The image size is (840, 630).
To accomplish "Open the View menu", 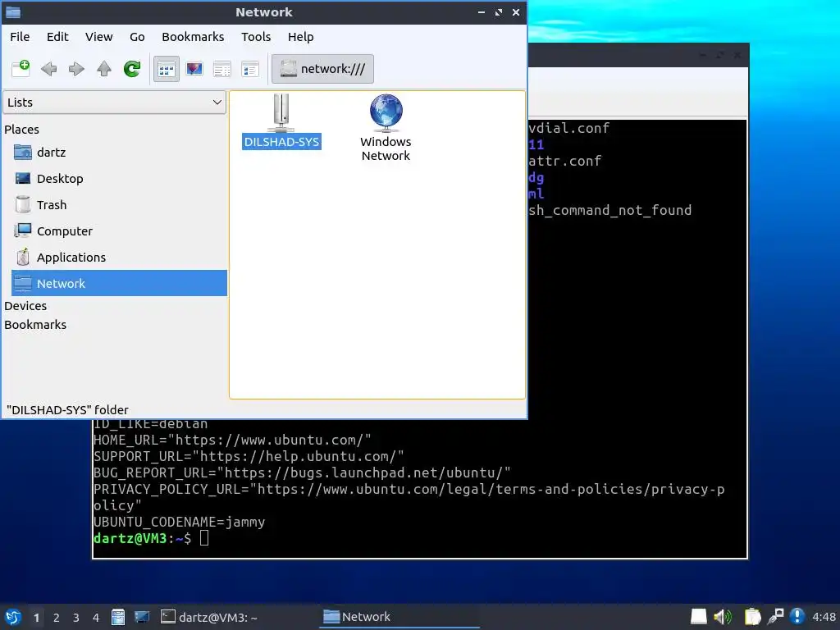I will click(99, 37).
